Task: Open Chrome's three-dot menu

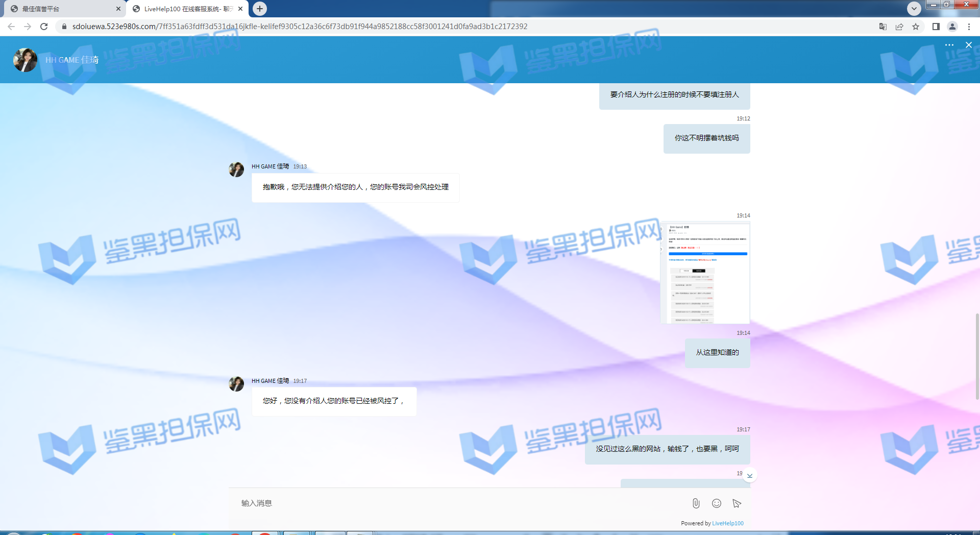Action: coord(969,27)
